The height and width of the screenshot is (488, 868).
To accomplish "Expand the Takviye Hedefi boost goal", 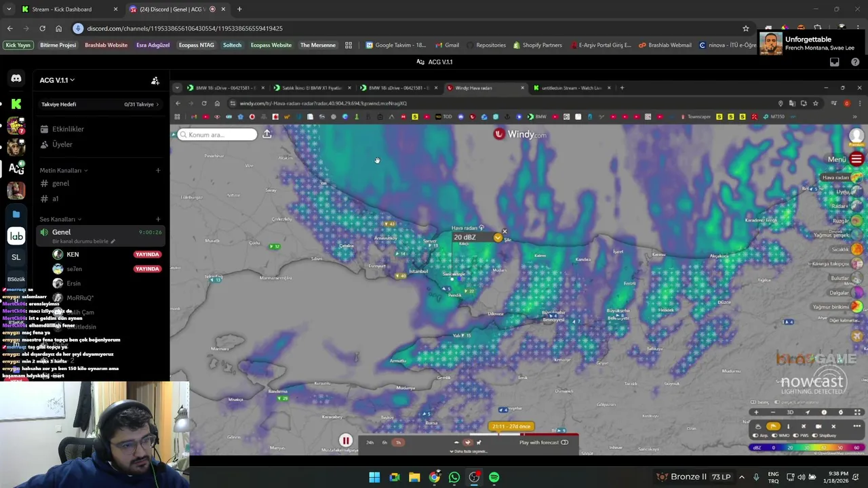I will click(100, 104).
